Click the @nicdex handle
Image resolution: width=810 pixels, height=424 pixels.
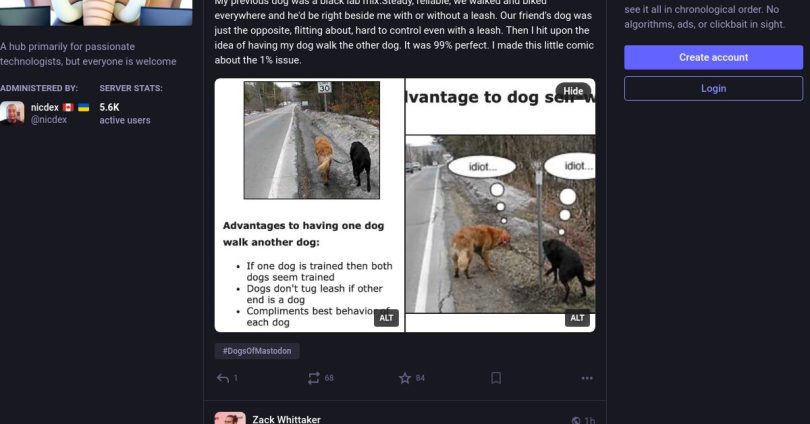pos(48,120)
